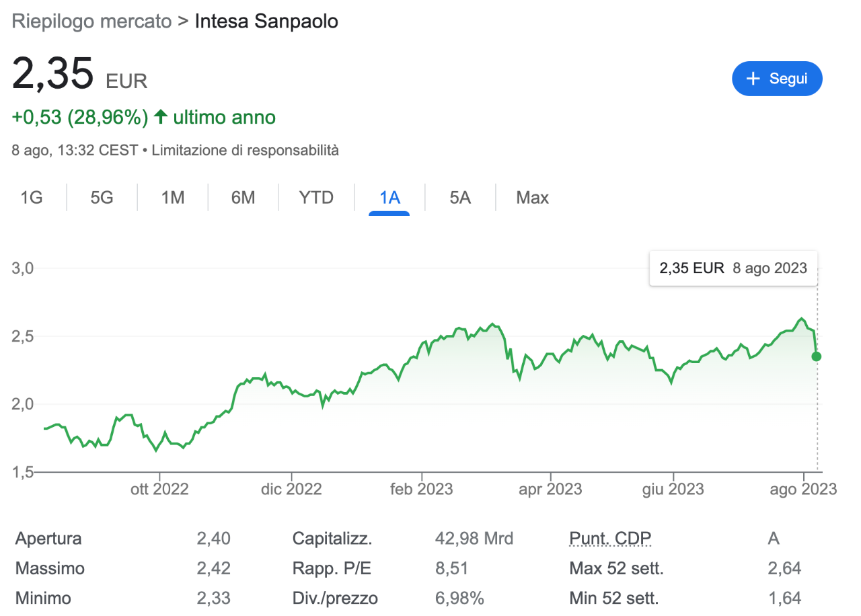The height and width of the screenshot is (616, 861).
Task: Switch to the YTD tab
Action: (316, 198)
